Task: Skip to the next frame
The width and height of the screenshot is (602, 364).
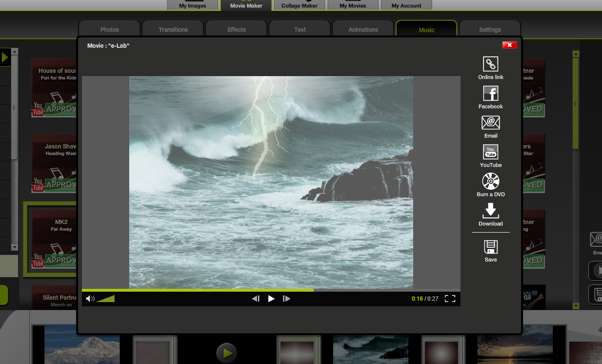Action: (x=286, y=298)
